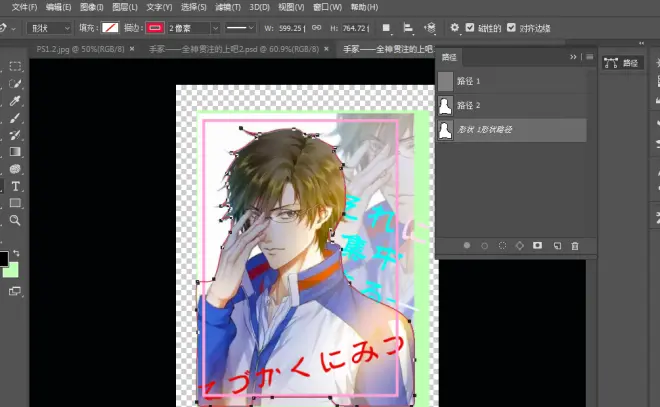
Task: Click the fill color swatch (填充)
Action: [110, 28]
